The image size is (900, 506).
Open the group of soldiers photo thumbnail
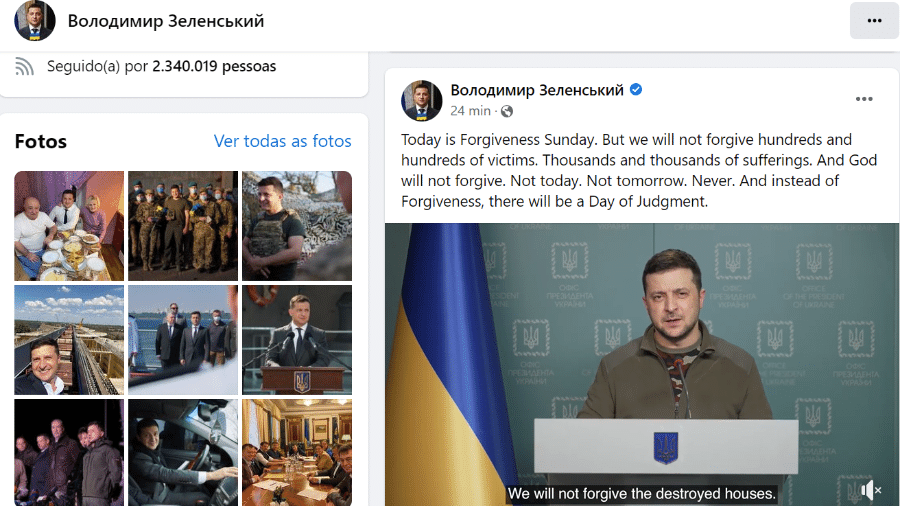tap(183, 225)
